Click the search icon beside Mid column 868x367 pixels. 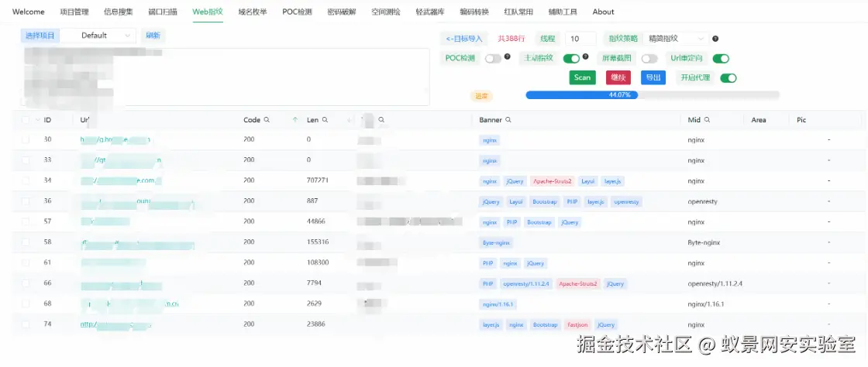pos(707,120)
